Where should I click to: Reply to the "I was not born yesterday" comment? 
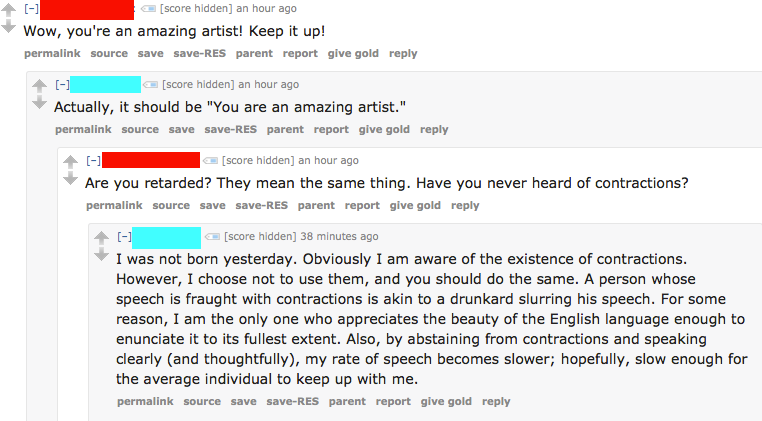point(496,402)
